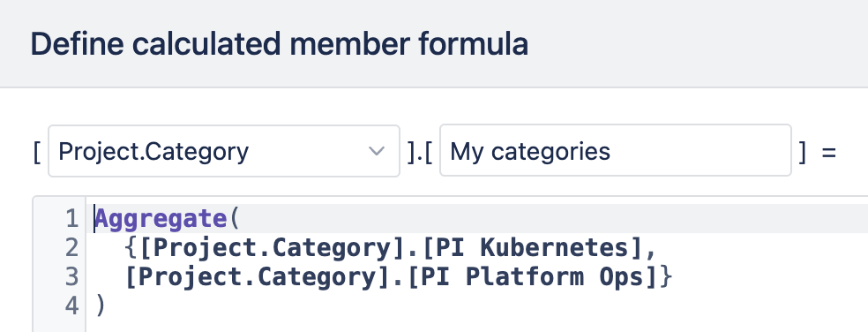Place cursor on the PI Kubernetes member

coord(527,248)
